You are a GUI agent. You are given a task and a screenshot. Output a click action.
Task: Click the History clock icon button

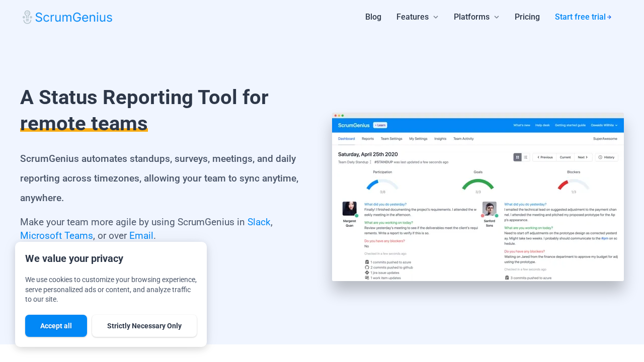click(x=601, y=157)
